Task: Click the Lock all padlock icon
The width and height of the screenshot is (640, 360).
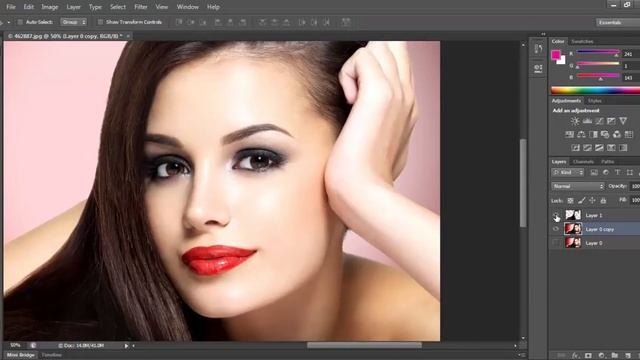Action: (x=603, y=200)
